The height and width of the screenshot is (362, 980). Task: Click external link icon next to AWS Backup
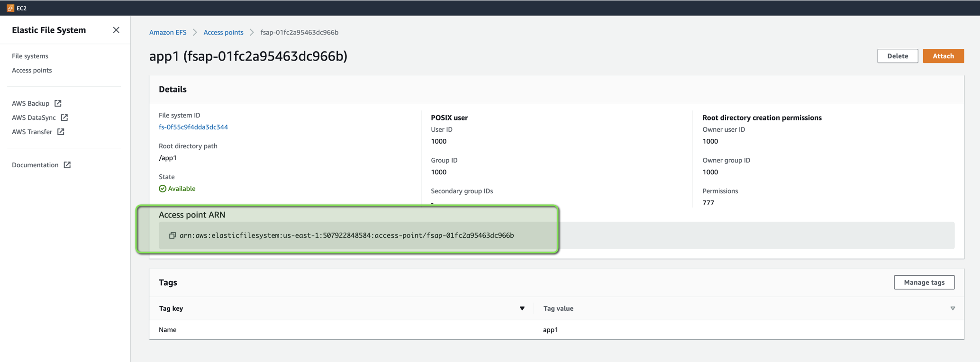click(x=58, y=103)
